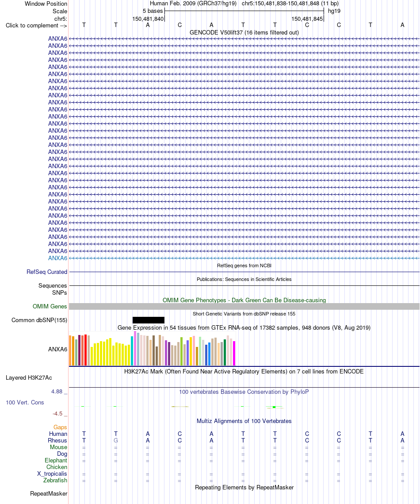Click the 150,481,840 ruler coordinate

148,19
